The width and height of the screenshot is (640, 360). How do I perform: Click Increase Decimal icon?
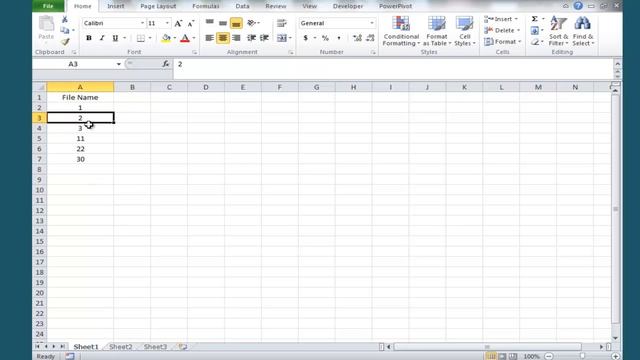coord(357,38)
